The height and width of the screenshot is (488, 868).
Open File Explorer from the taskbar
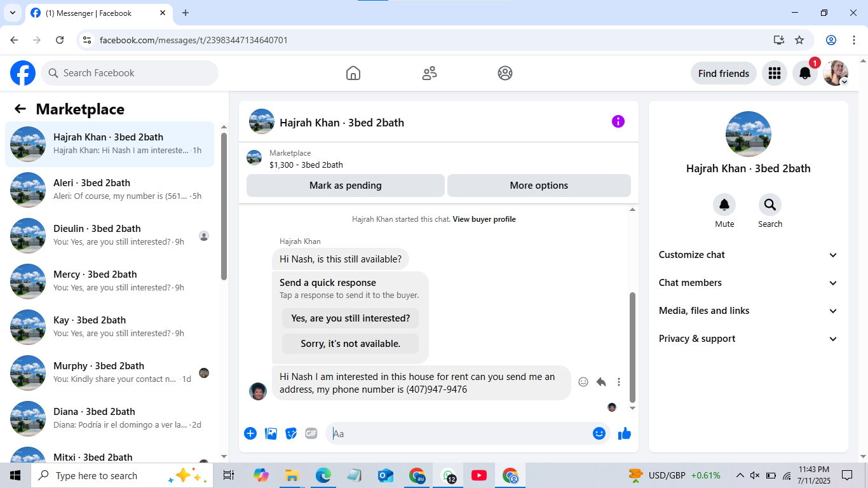292,475
